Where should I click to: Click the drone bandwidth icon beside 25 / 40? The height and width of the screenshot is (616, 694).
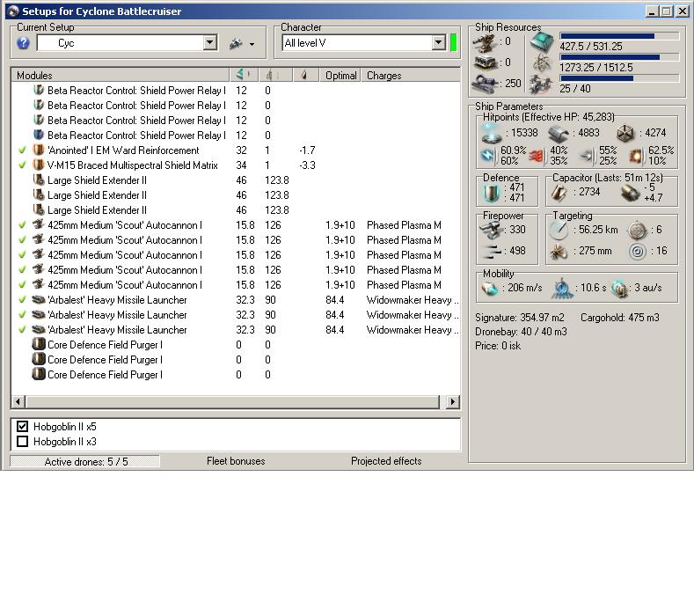[541, 84]
